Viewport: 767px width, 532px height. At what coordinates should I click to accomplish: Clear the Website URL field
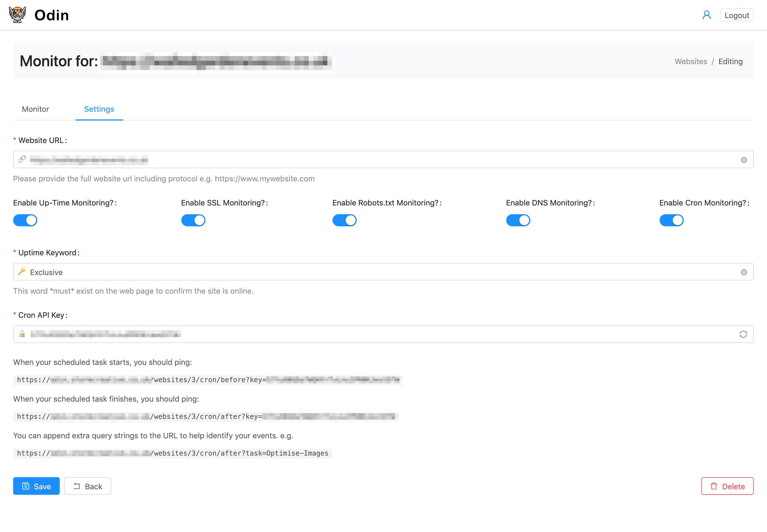(x=744, y=160)
